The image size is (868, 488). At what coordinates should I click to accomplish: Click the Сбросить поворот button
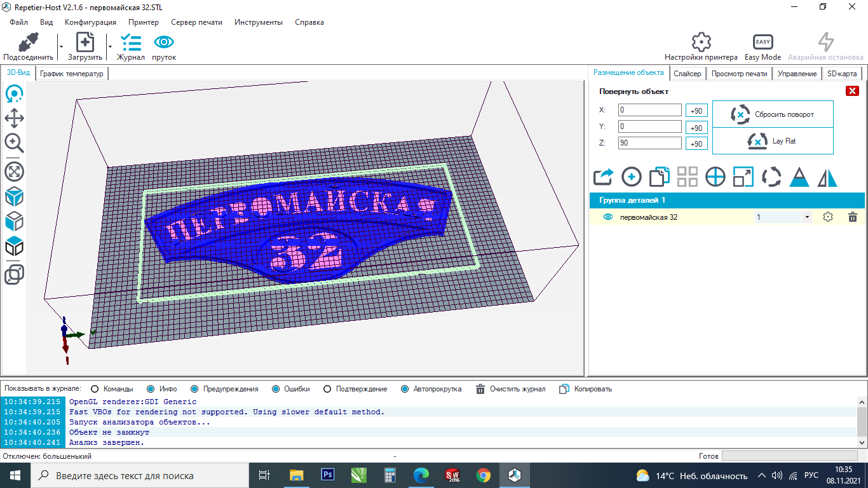pos(772,114)
